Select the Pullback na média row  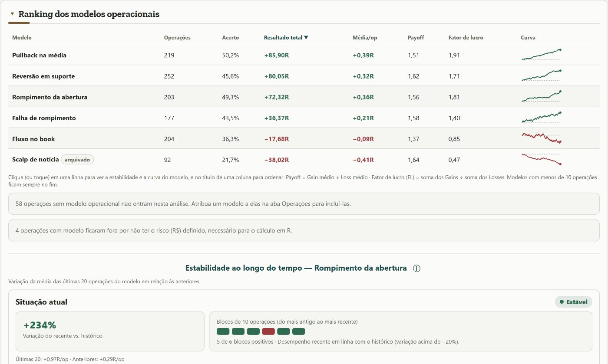coord(304,55)
